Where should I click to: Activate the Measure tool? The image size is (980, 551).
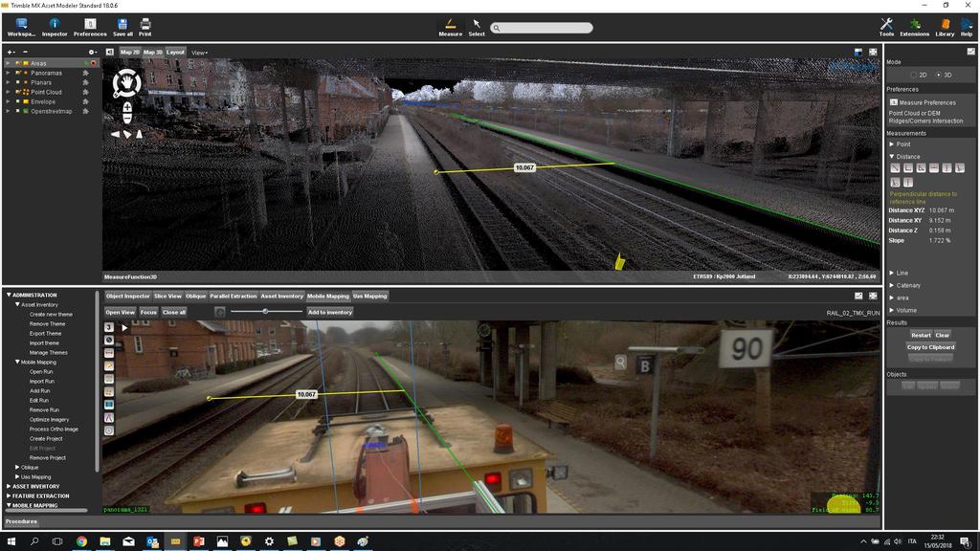(x=450, y=27)
